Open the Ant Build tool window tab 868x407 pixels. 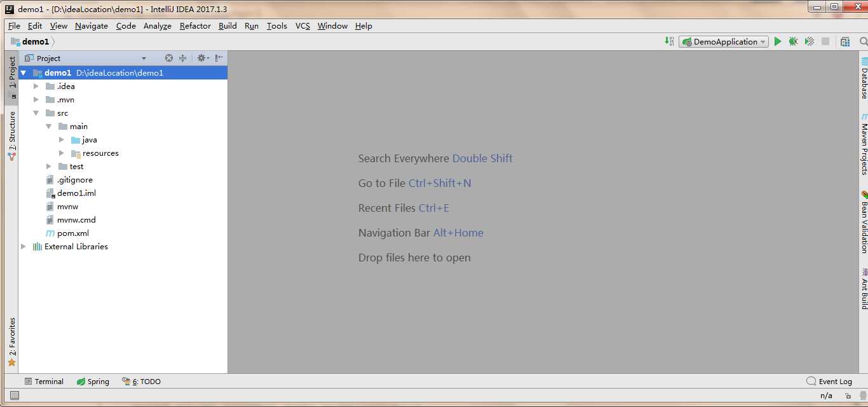[x=864, y=289]
